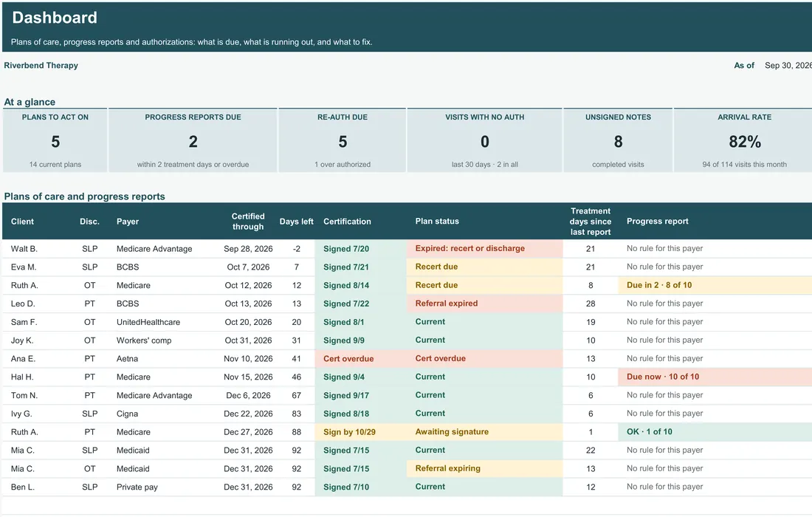Click the UnitedHealthcare payer cell
The height and width of the screenshot is (517, 812).
[x=148, y=322]
